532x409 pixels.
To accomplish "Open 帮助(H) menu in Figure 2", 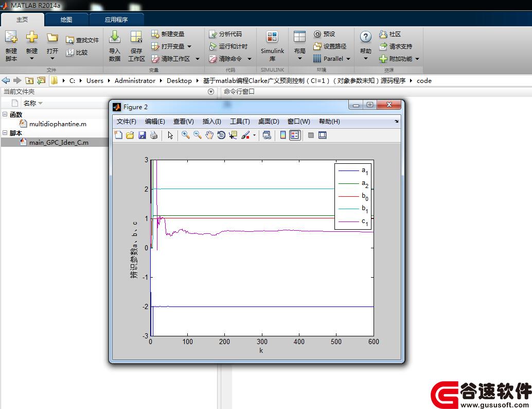I will 329,121.
